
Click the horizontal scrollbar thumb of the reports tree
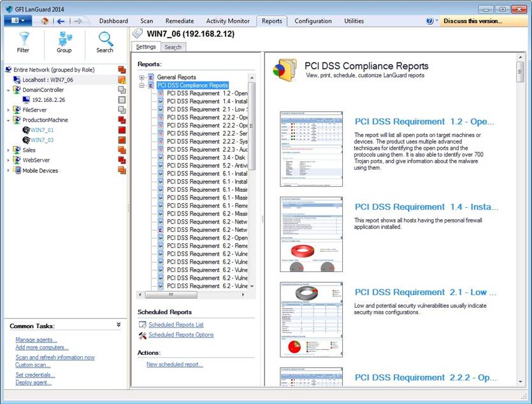point(171,295)
